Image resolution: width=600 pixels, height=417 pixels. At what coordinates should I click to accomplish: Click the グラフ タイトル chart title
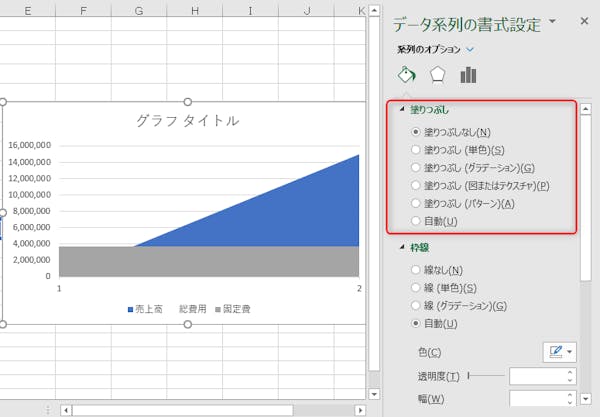coord(187,121)
